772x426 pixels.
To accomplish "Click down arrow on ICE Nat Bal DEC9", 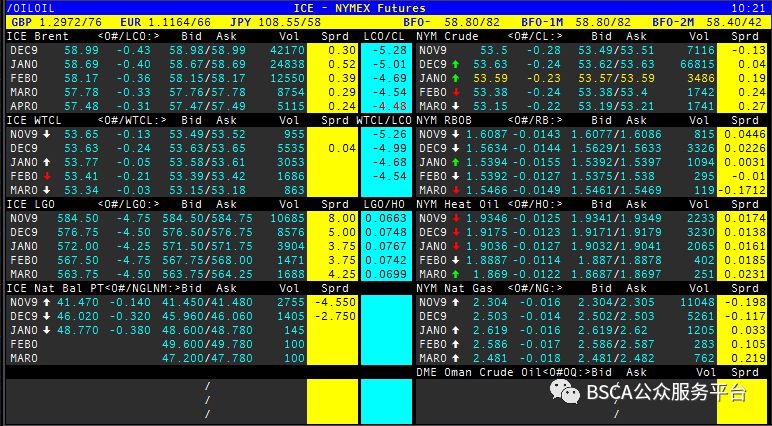I will click(46, 316).
